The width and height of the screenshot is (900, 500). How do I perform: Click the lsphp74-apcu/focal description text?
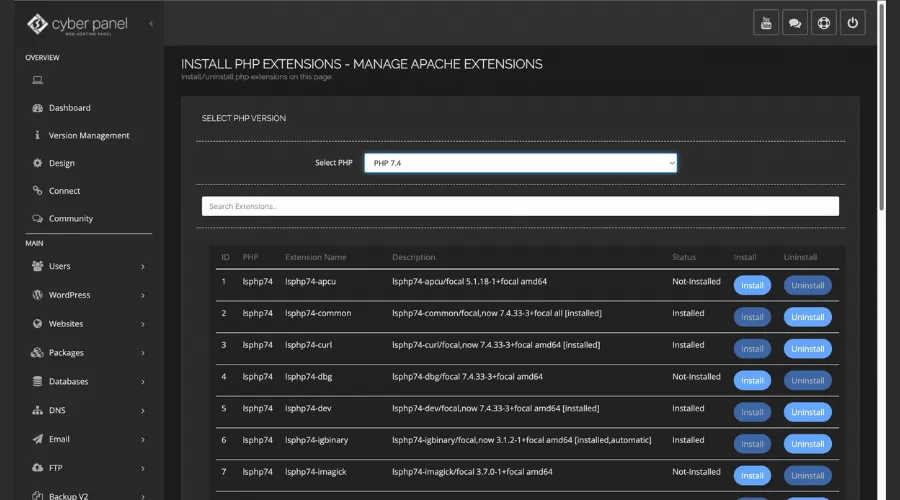click(469, 281)
